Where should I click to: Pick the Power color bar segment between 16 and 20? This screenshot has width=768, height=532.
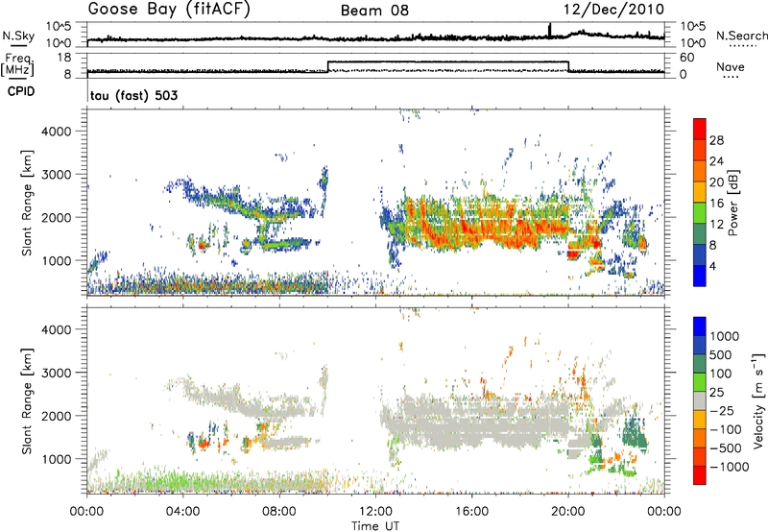(700, 192)
